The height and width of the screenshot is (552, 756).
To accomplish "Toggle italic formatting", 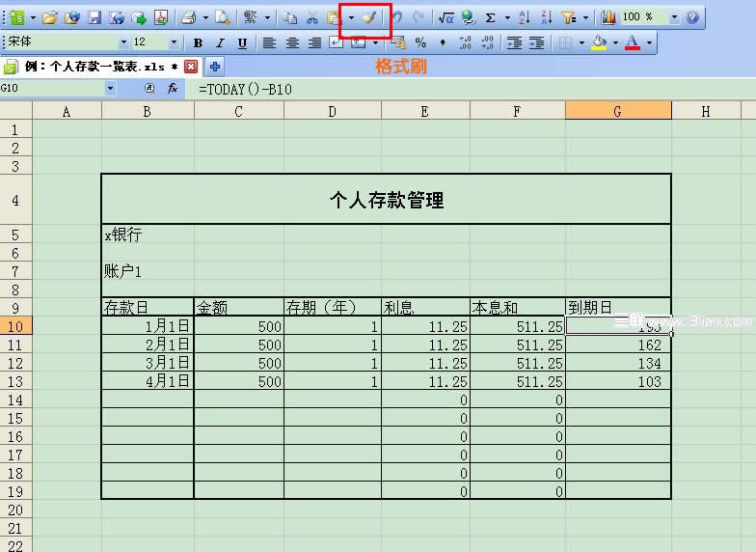I will pyautogui.click(x=220, y=43).
